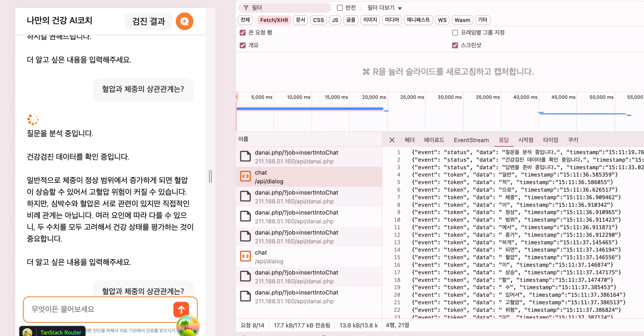
Task: Click the 17.7 kB/17.7 kB 전송됨 entry
Action: [x=302, y=325]
